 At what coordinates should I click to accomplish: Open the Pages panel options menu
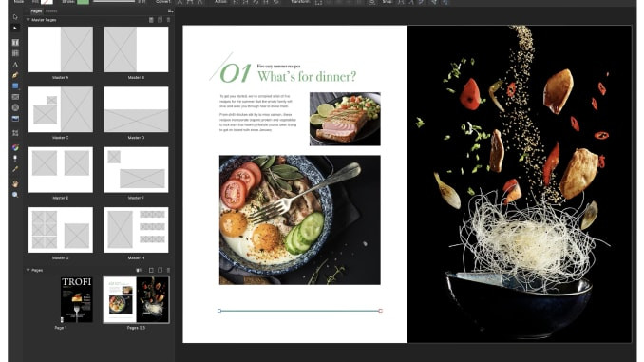tap(170, 11)
